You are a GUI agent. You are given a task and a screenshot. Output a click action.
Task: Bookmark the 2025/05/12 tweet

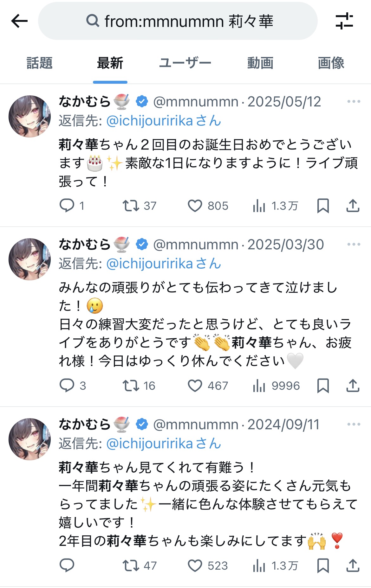coord(323,206)
